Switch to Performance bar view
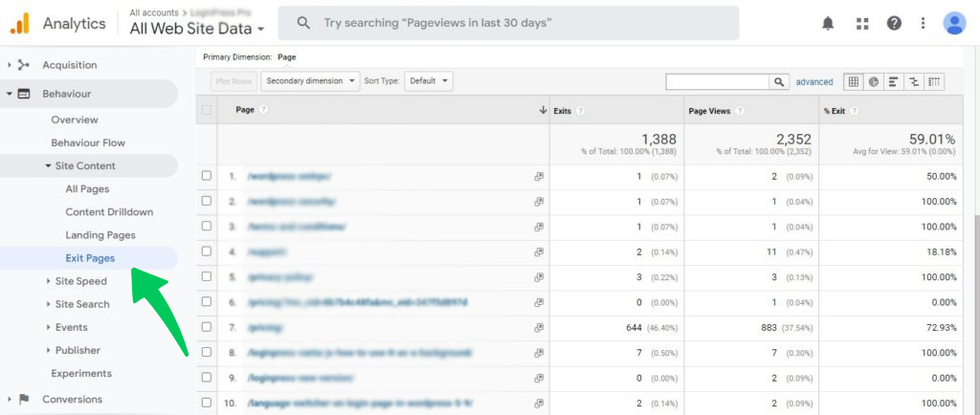Screen dimensions: 980x415 [894, 81]
